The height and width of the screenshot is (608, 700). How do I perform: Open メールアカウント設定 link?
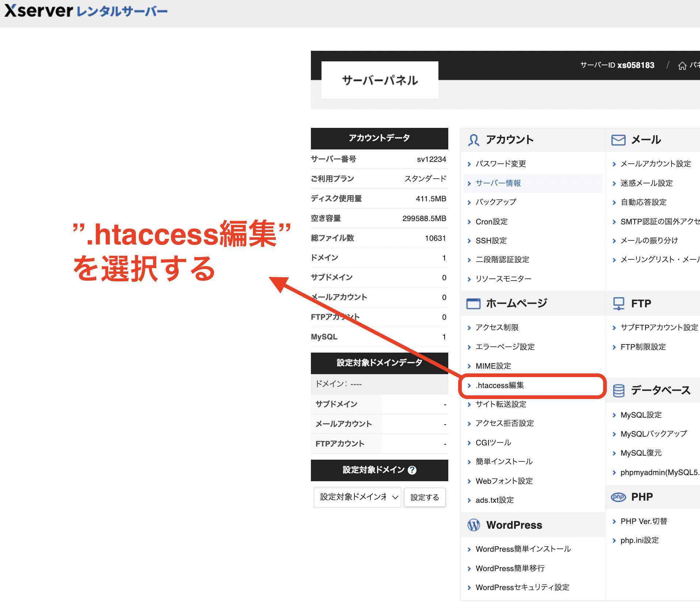tap(656, 164)
